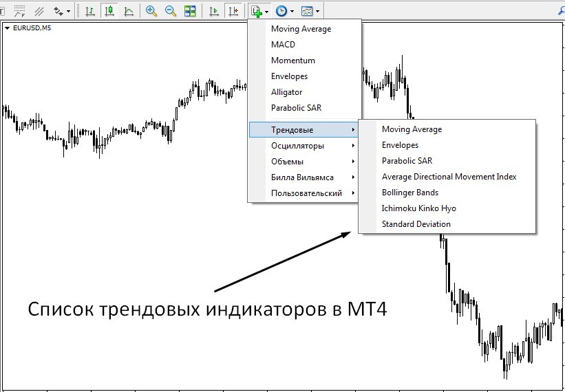Screen dimensions: 565x392
Task: Expand arrow next to Билла Вильямса
Action: [353, 177]
